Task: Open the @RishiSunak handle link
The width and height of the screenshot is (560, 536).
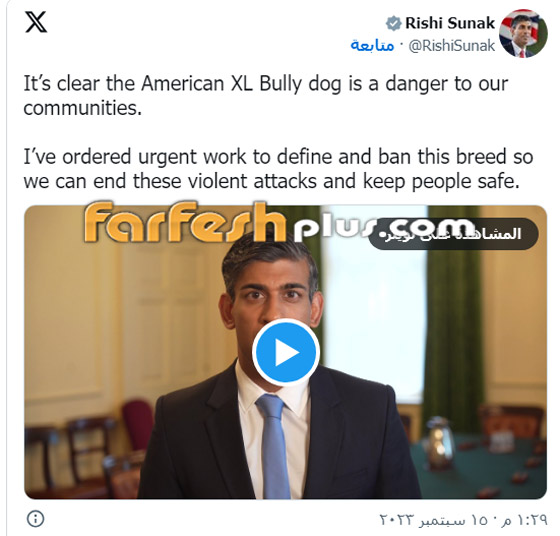Action: (x=451, y=46)
